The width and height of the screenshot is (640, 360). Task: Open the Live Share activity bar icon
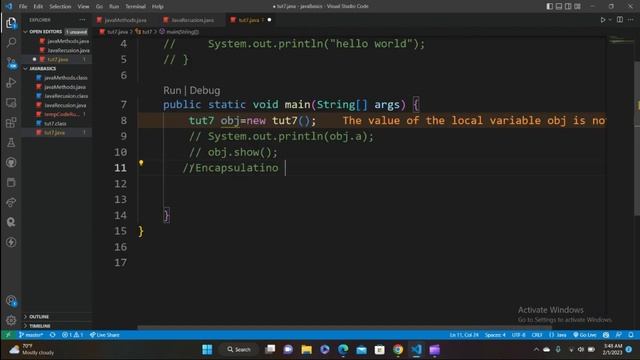(x=11, y=202)
